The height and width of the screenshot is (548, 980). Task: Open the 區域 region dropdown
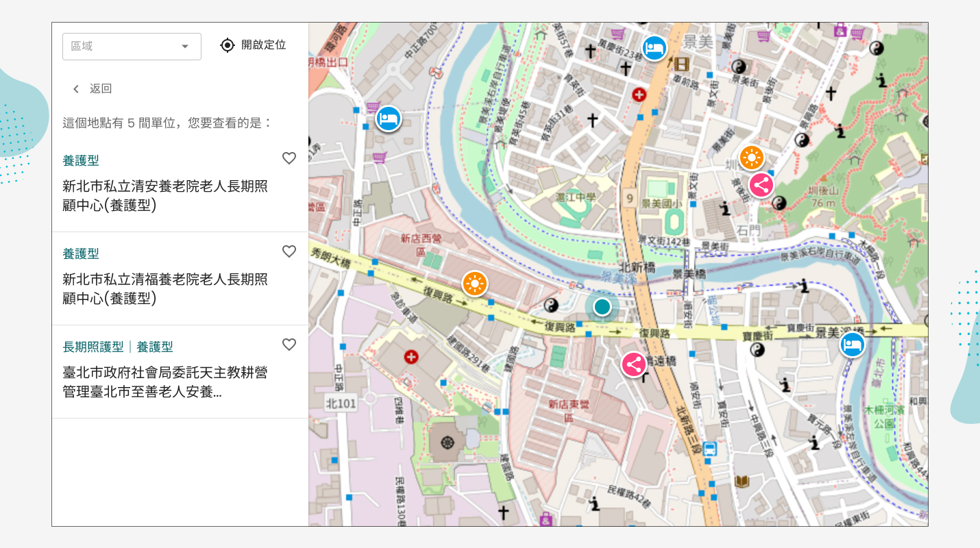point(132,47)
